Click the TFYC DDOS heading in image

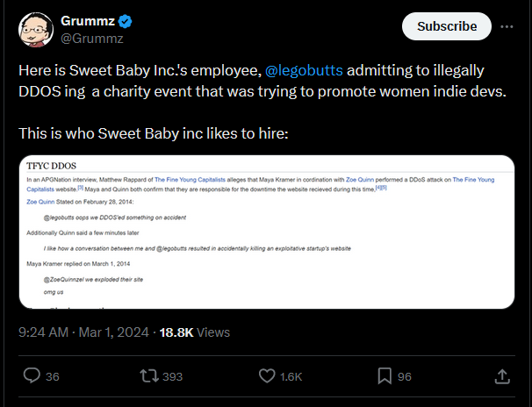51,166
